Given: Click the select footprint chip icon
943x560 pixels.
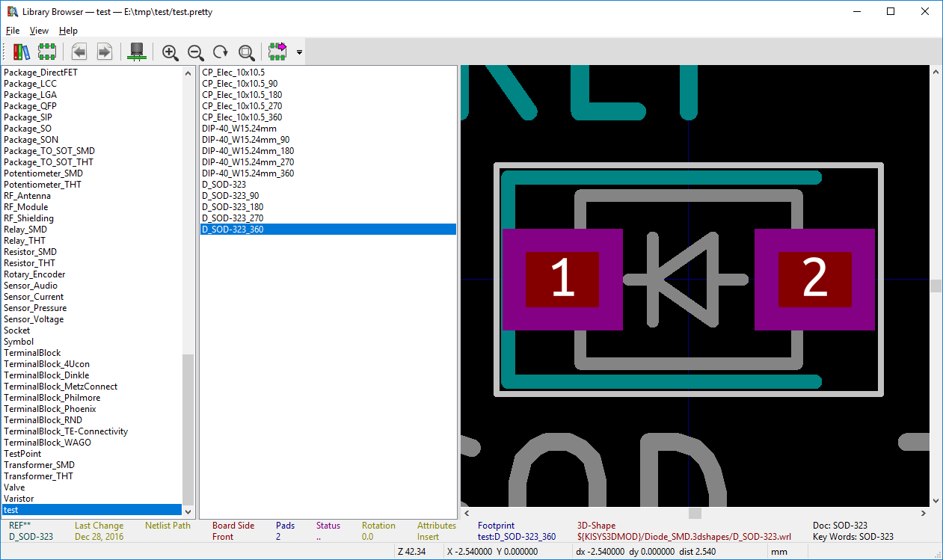Looking at the screenshot, I should point(47,52).
